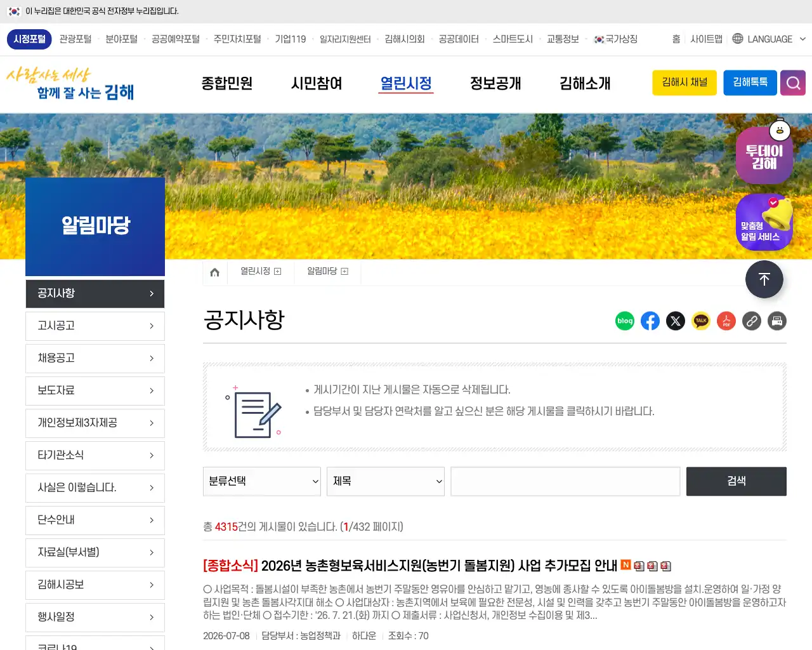Go to 주민자치포털 link
The image size is (812, 650).
[x=237, y=39]
